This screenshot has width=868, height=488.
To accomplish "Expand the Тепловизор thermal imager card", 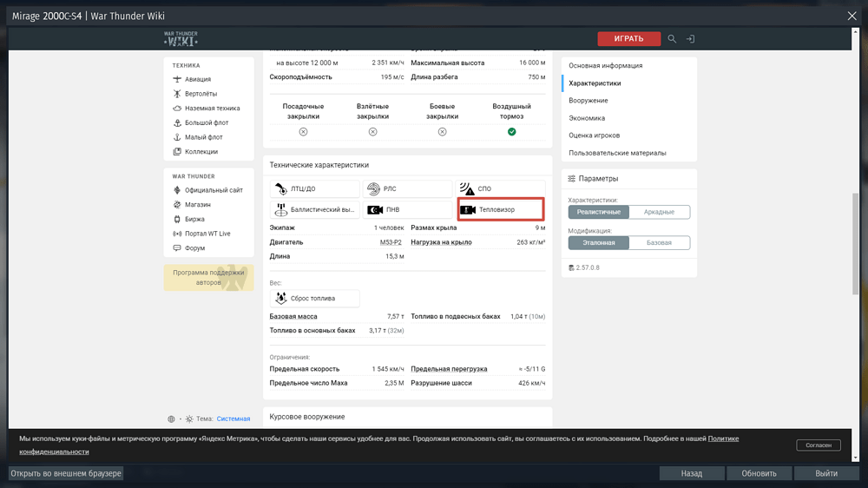I will (501, 209).
